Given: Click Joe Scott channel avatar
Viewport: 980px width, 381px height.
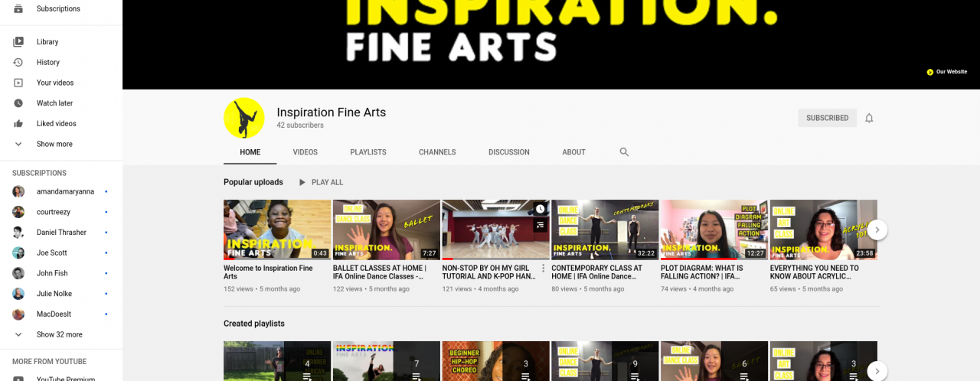Looking at the screenshot, I should 18,252.
